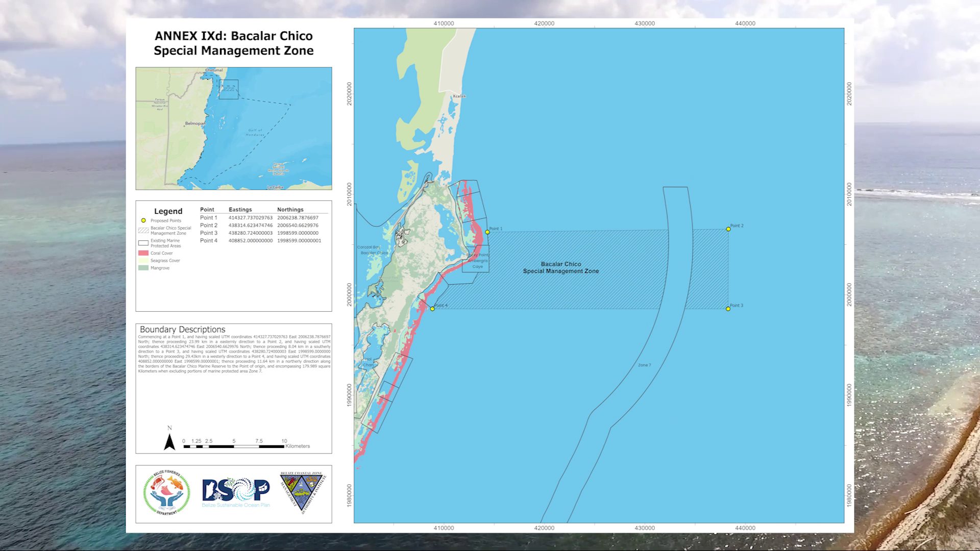Click the 'Belmopan' label on the inset map
The image size is (980, 551).
[195, 123]
